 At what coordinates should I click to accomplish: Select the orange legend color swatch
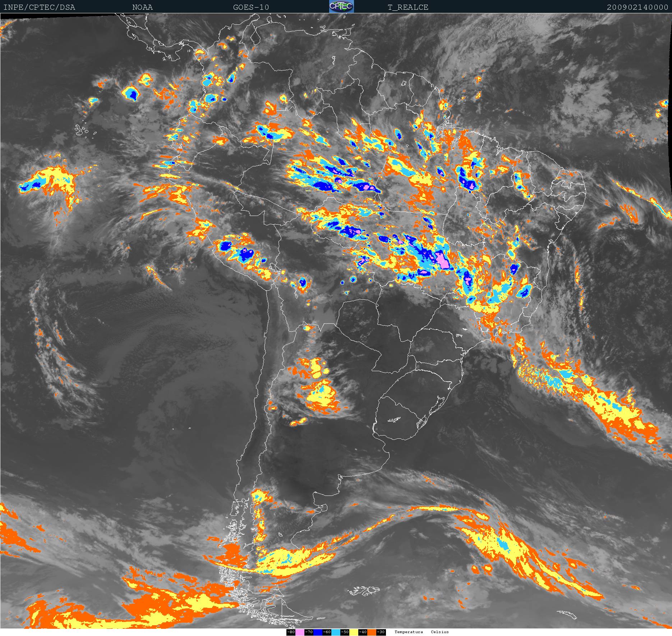coord(372,632)
